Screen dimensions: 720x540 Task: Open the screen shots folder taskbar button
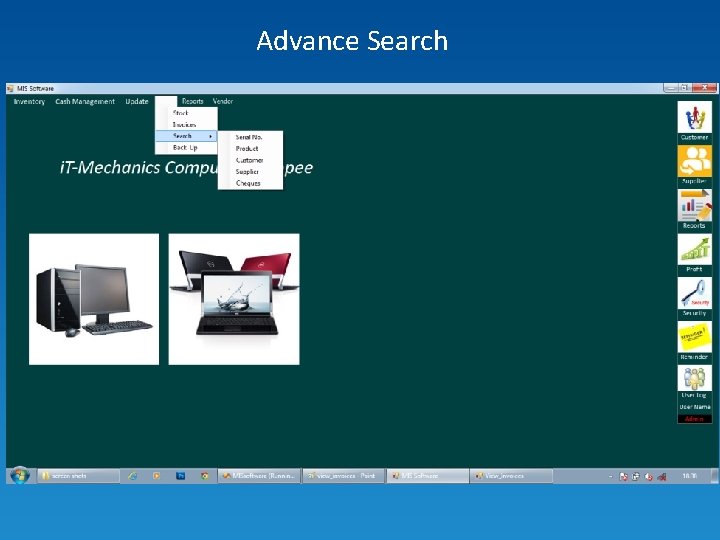click(x=78, y=476)
